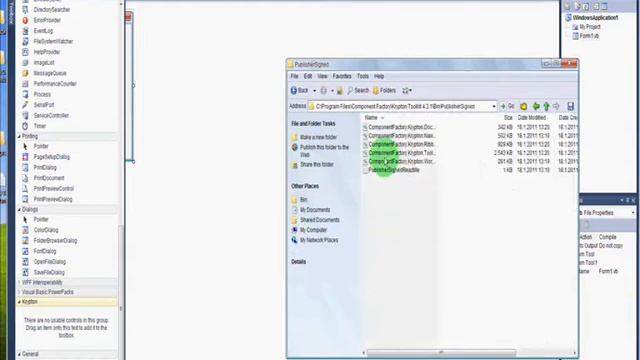Choose the PerformanceCounter toolbox icon

pyautogui.click(x=25, y=84)
